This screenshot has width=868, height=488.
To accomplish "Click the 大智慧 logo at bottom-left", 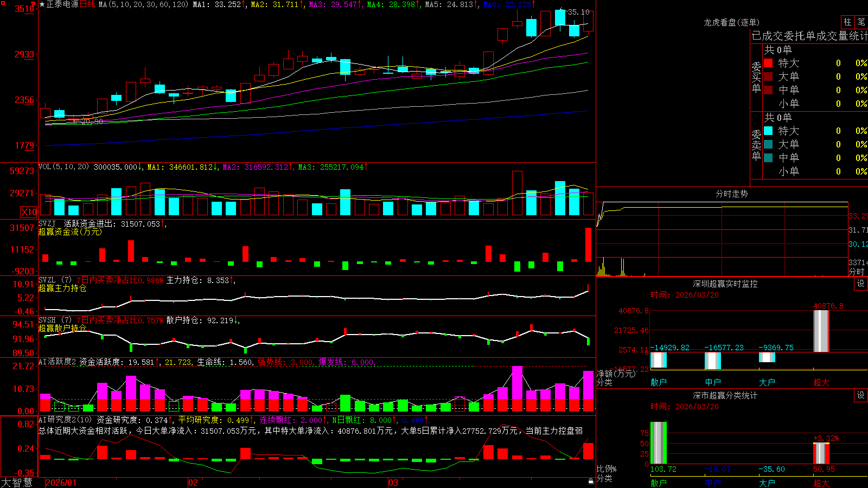I will point(17,482).
